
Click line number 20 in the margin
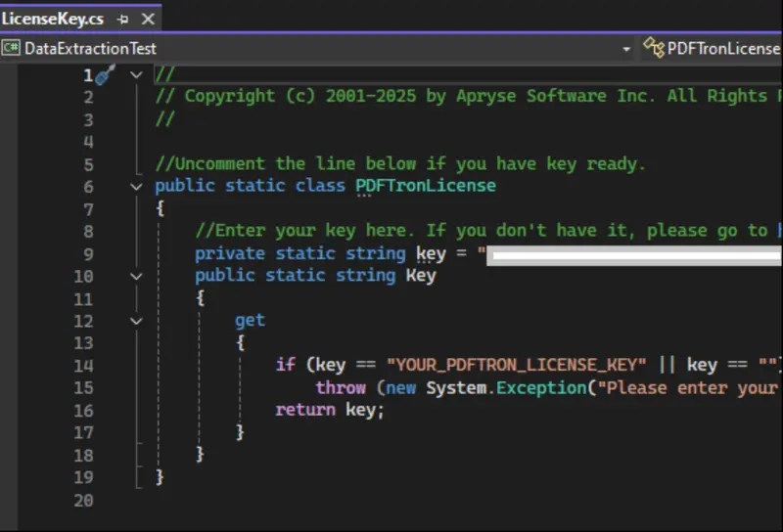pyautogui.click(x=83, y=500)
